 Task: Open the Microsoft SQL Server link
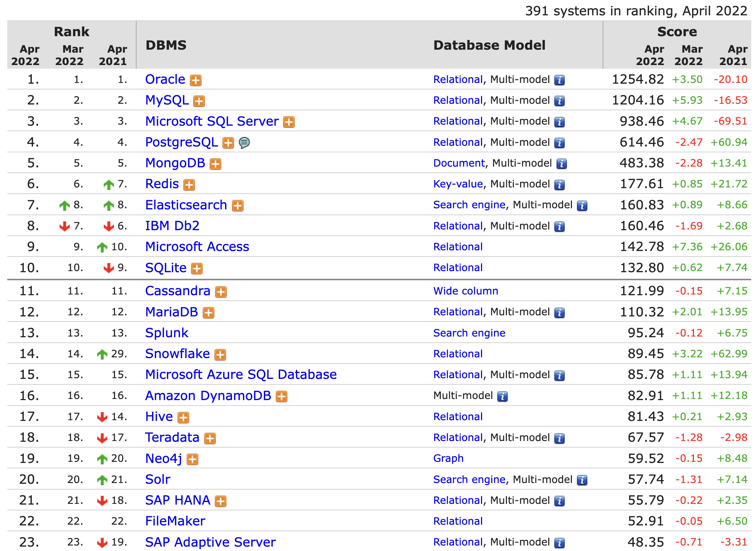tap(212, 121)
